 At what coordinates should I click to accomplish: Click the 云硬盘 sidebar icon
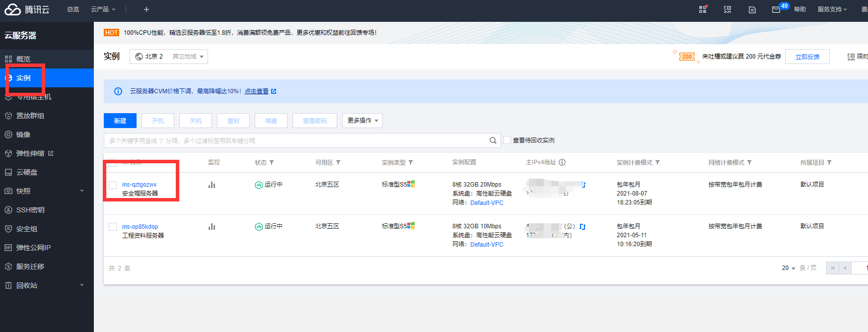pos(8,172)
